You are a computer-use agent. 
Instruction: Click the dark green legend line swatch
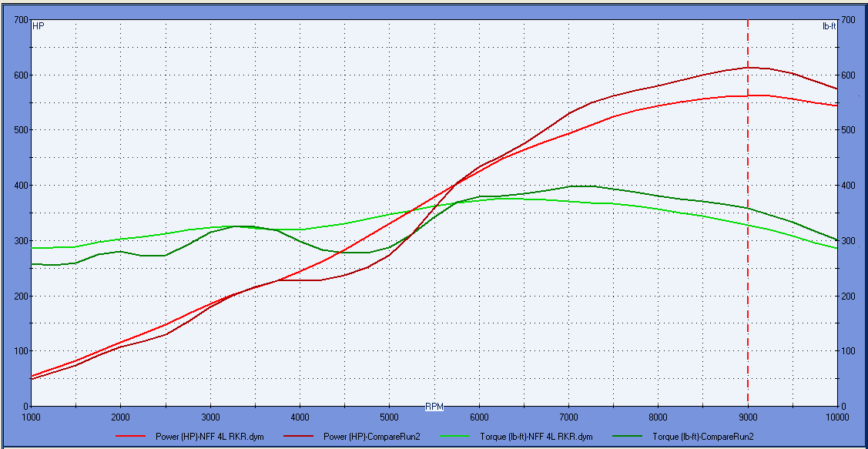(x=629, y=436)
